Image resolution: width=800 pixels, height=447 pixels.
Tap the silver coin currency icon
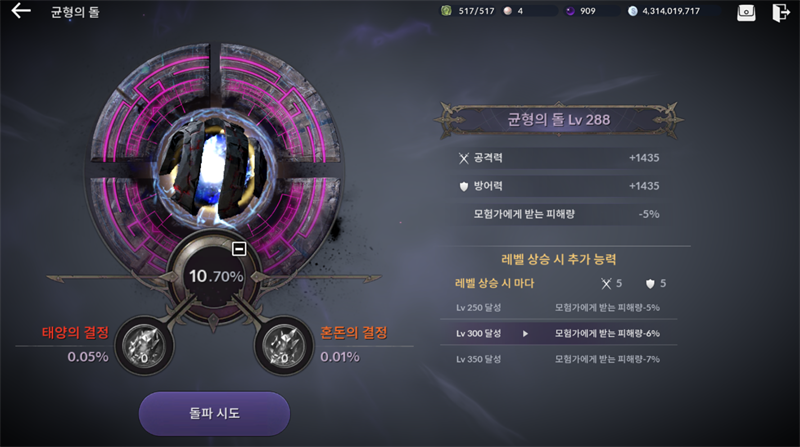[x=633, y=11]
